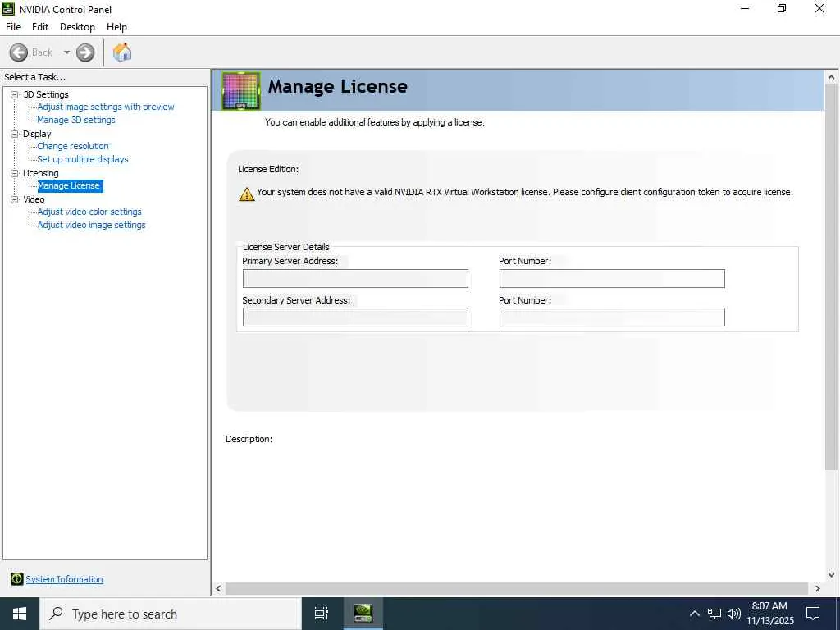Minimize the NVIDIA Control Panel window
Image resolution: width=840 pixels, height=630 pixels.
pyautogui.click(x=745, y=9)
